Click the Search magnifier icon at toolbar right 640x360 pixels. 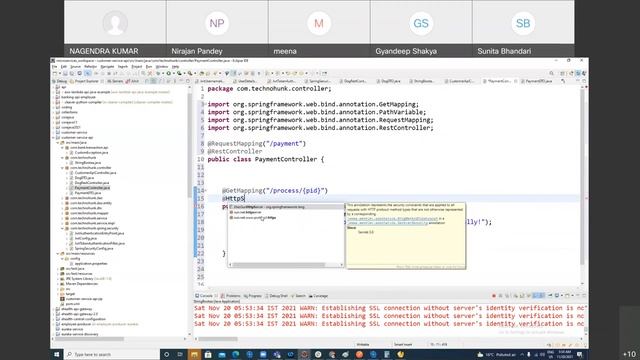[x=551, y=73]
